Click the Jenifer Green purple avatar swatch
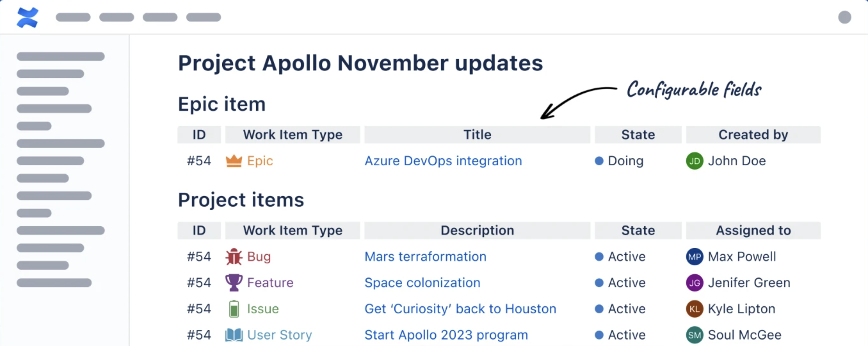This screenshot has width=868, height=346. coord(694,282)
